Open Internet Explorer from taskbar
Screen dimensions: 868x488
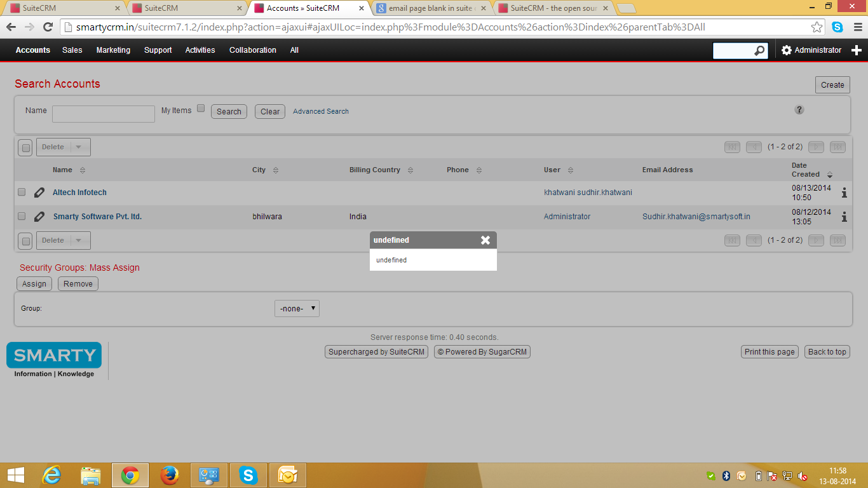coord(51,475)
